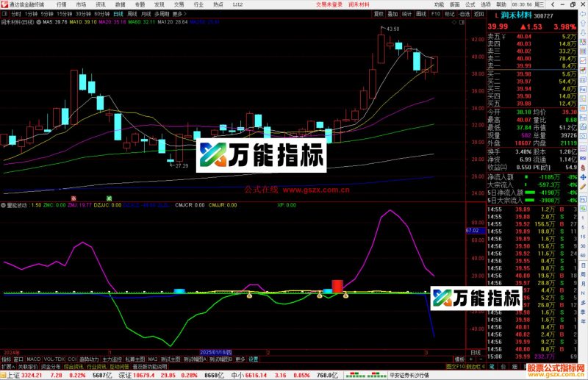Click the 关联报价 tab
The width and height of the screenshot is (588, 380).
[x=28, y=367]
